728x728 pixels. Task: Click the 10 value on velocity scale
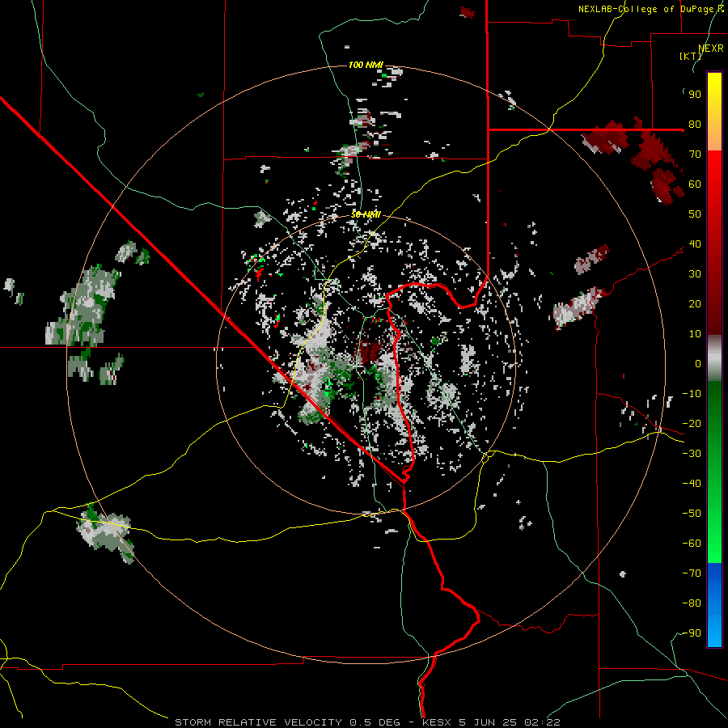(695, 334)
